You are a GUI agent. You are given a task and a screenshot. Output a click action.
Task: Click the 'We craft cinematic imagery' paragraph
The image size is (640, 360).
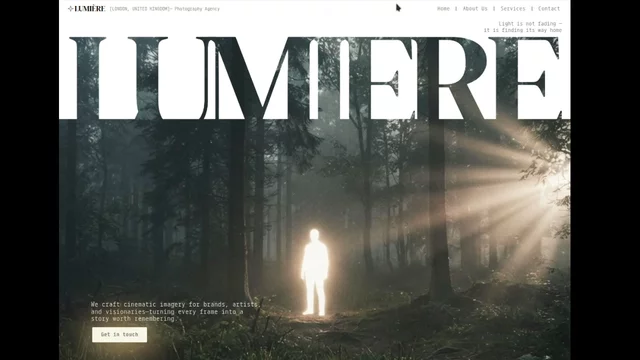pos(176,312)
